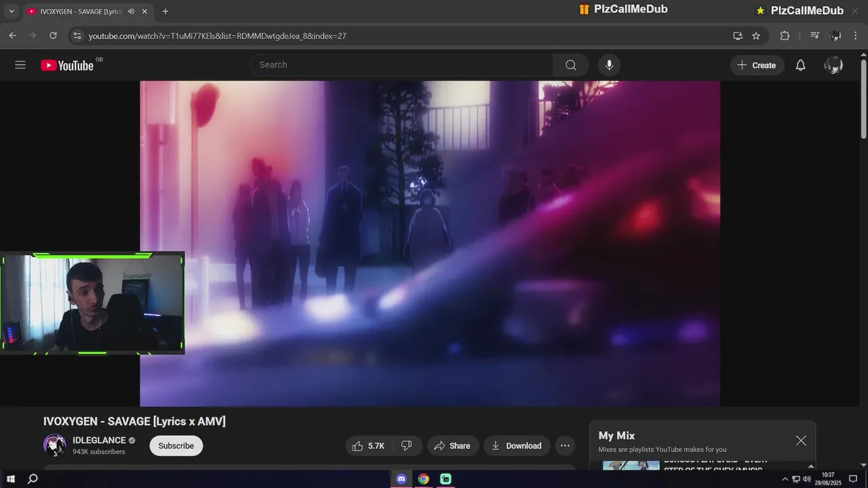The width and height of the screenshot is (868, 488).
Task: Bookmark this page with star icon
Action: (756, 36)
